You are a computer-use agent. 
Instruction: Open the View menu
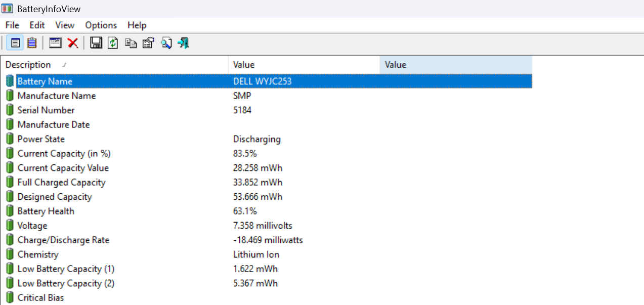pyautogui.click(x=65, y=25)
